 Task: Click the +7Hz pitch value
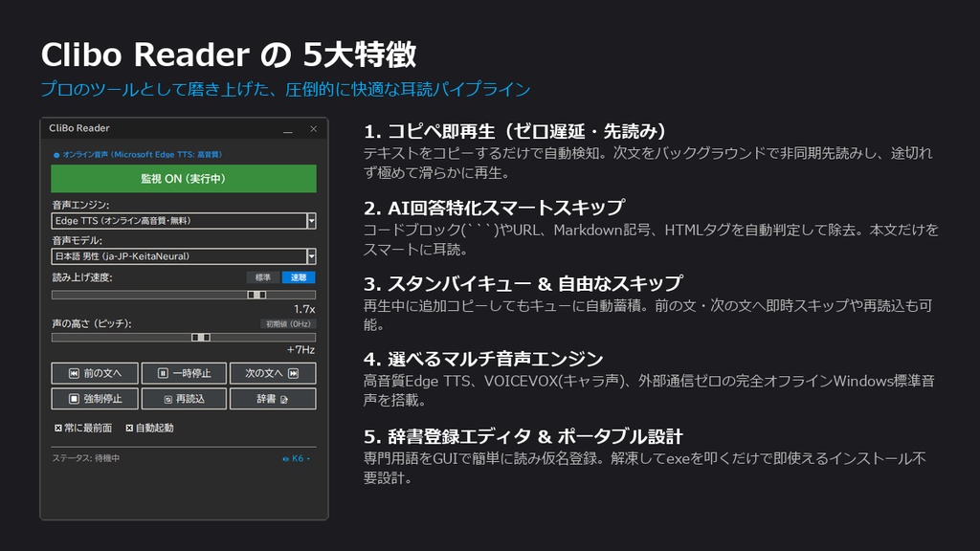click(x=301, y=350)
